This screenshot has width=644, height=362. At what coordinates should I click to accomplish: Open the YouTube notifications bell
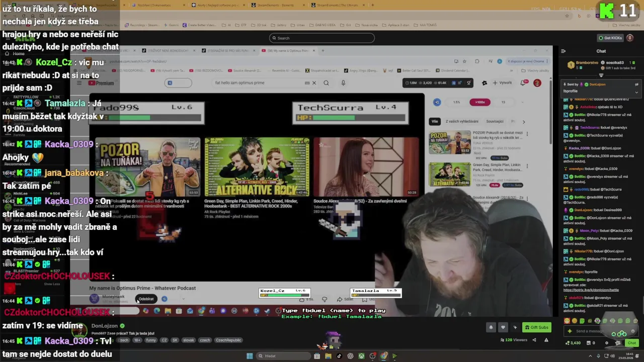click(523, 83)
